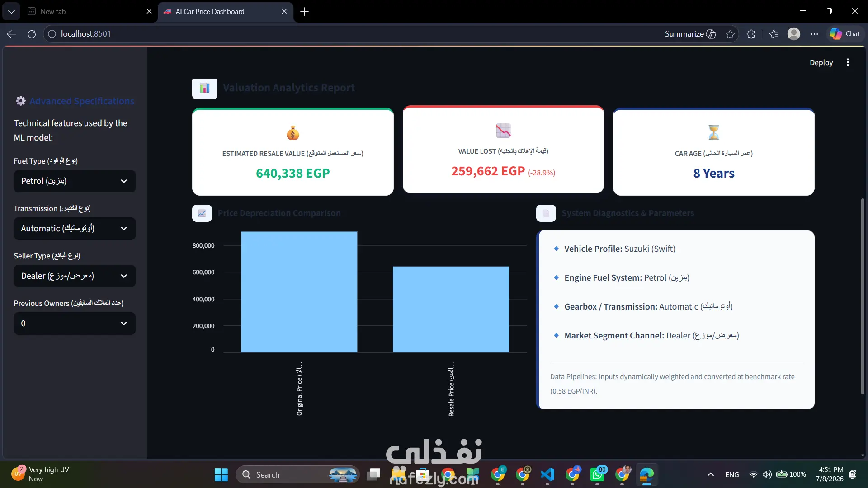Open the Favorites list icon
This screenshot has height=488, width=868.
tap(774, 34)
